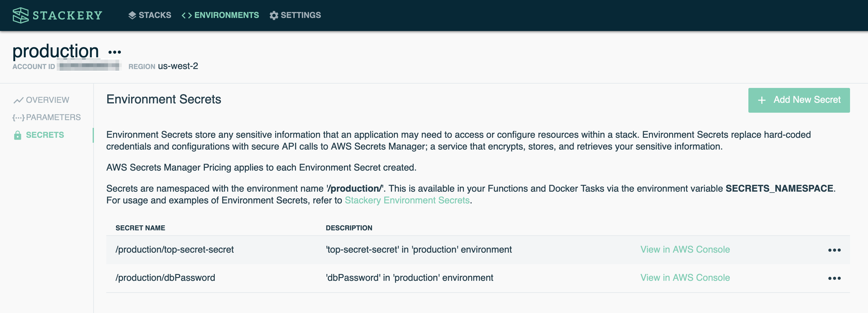This screenshot has height=313, width=868.
Task: Open production environment ellipsis menu
Action: 115,52
